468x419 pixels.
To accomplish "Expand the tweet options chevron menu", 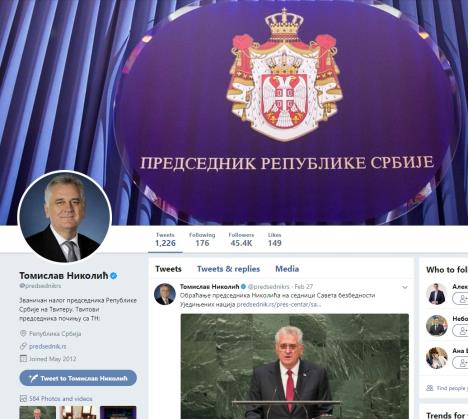I will click(405, 287).
